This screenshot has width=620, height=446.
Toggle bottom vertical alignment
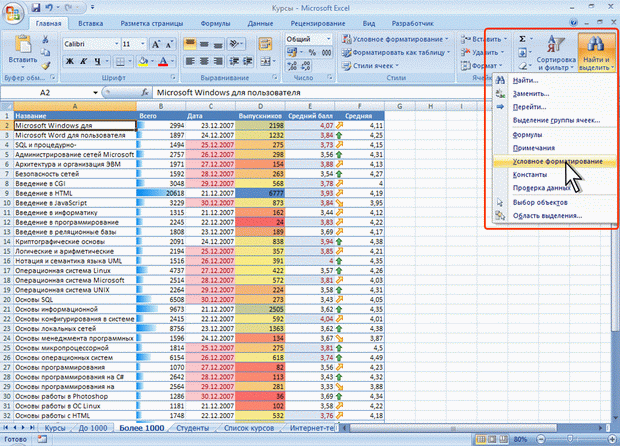coord(218,44)
